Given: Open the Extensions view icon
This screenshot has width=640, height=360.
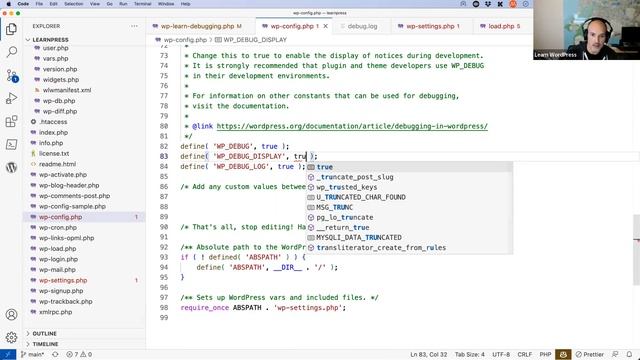Looking at the screenshot, I should point(11,121).
